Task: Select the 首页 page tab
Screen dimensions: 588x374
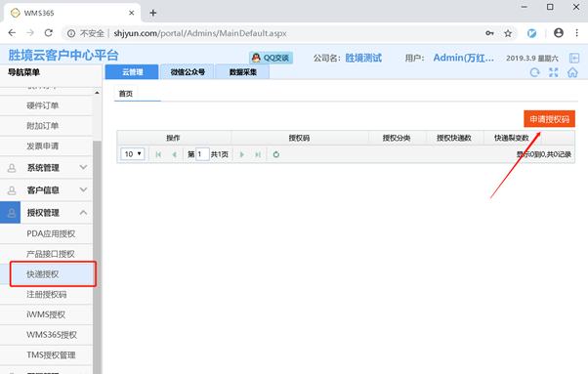Action: click(x=126, y=94)
